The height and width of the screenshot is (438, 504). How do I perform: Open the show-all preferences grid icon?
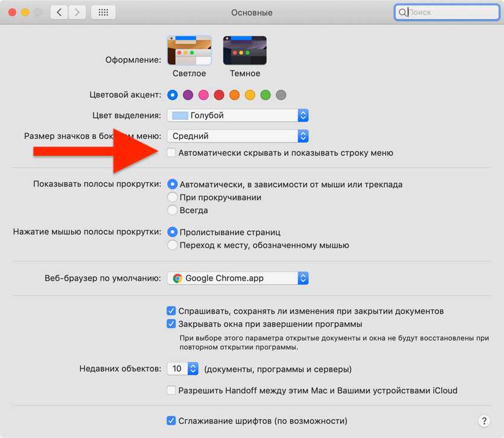tap(103, 13)
